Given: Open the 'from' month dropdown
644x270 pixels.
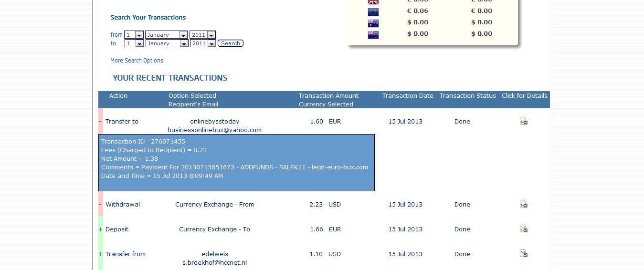Looking at the screenshot, I should point(166,35).
